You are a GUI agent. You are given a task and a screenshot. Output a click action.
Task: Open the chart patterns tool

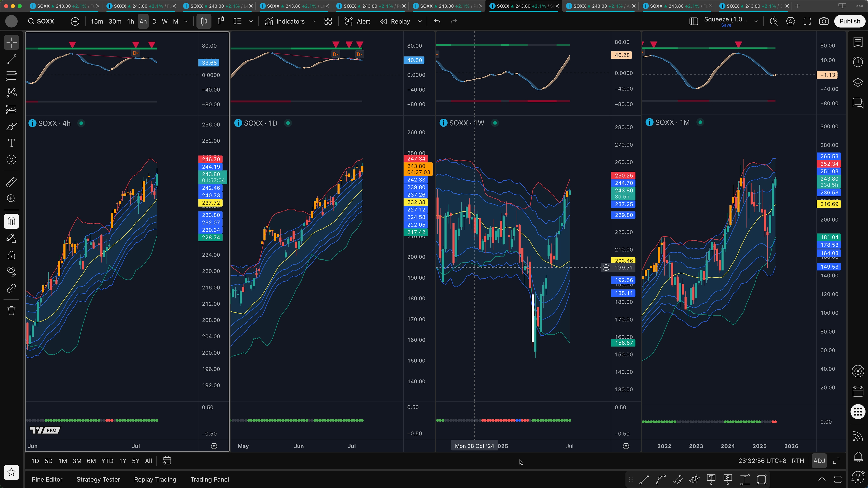(12, 92)
